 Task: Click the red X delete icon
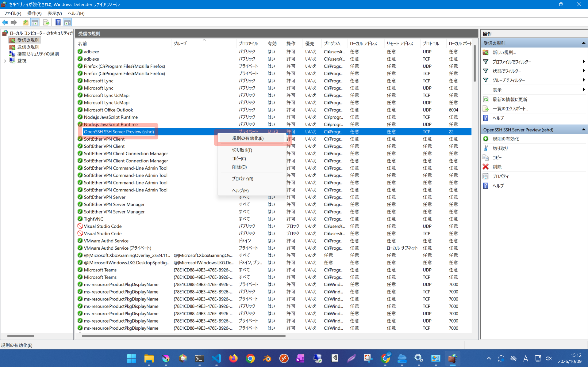(x=486, y=167)
